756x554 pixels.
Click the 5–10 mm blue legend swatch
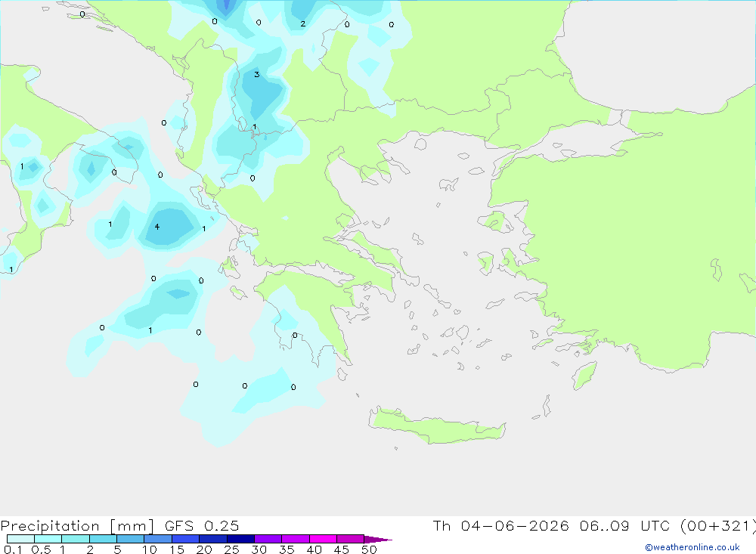[131, 539]
